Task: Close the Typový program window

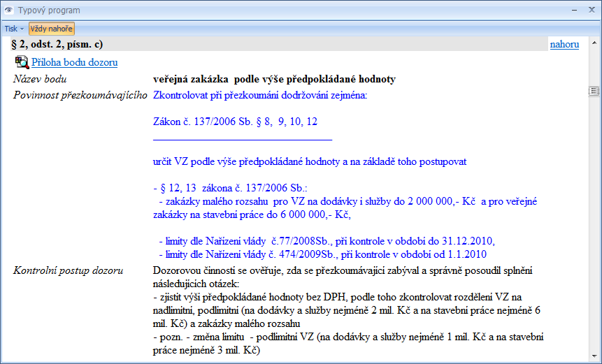Action: click(x=592, y=10)
